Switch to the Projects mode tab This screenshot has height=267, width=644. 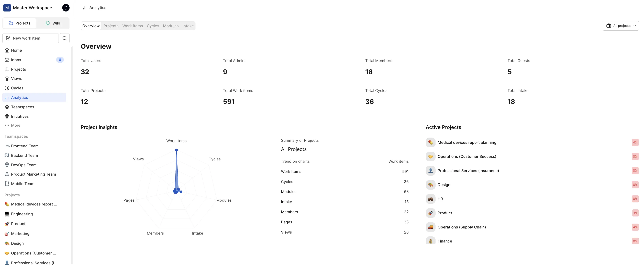[19, 23]
